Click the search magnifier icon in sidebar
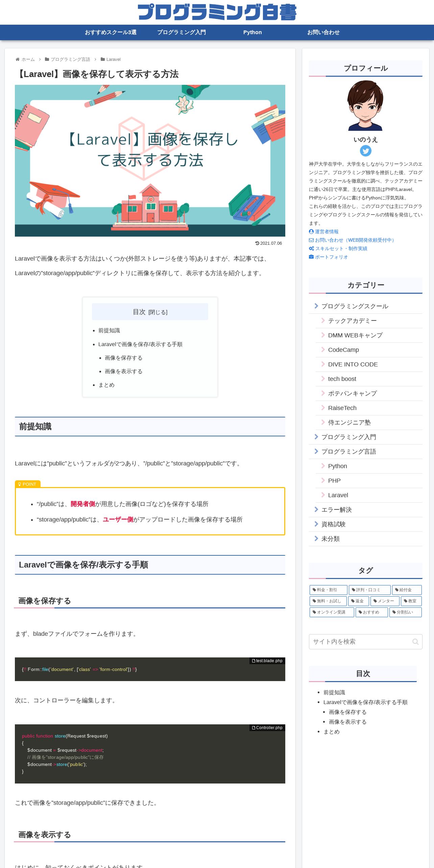 (x=415, y=642)
